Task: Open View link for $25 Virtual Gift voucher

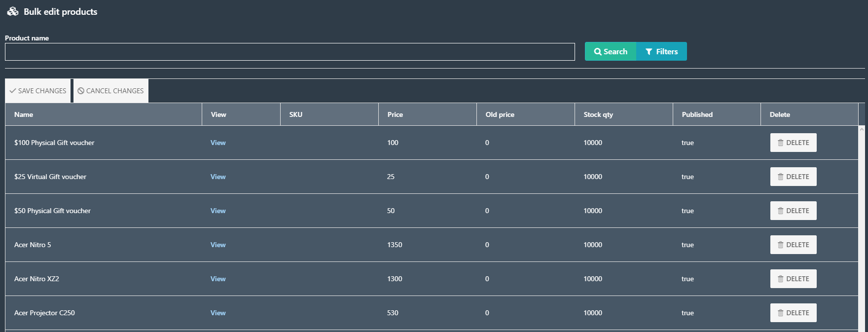Action: point(218,177)
